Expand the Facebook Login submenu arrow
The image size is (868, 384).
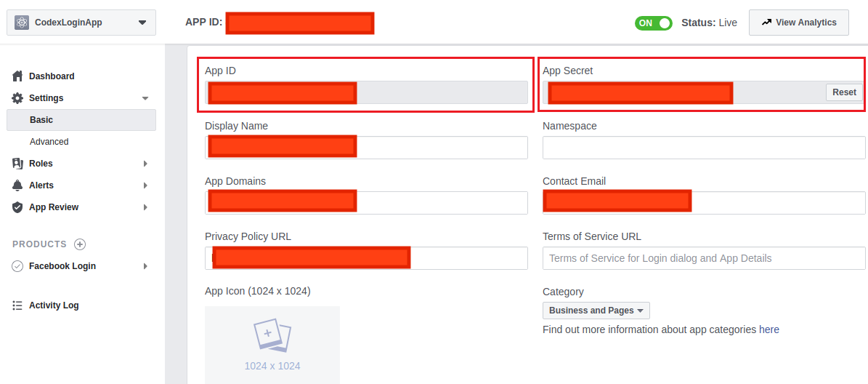tap(145, 266)
